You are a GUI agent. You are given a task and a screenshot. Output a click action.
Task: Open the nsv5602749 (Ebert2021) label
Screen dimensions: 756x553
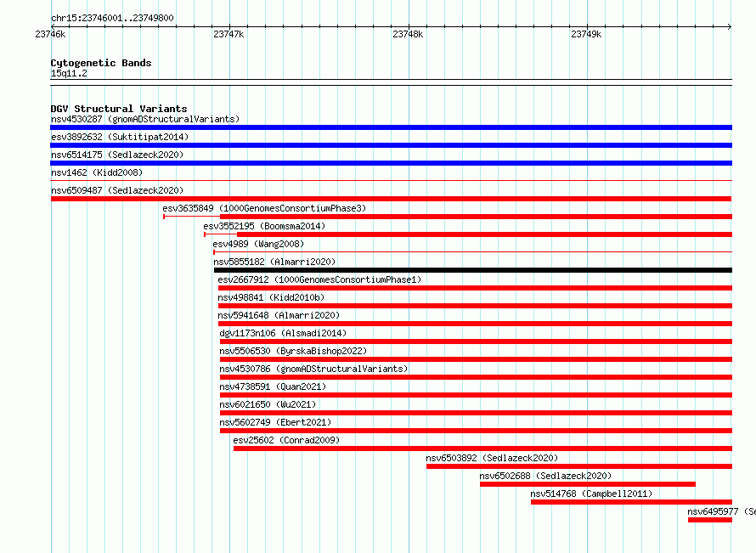[x=275, y=422]
